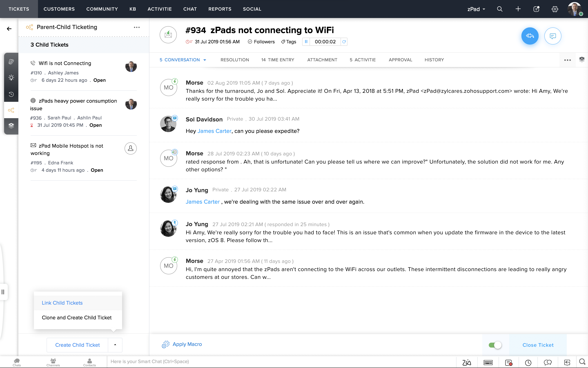Open Contacts in bottom bar
Viewport: 588px width, 368px height.
[x=90, y=362]
